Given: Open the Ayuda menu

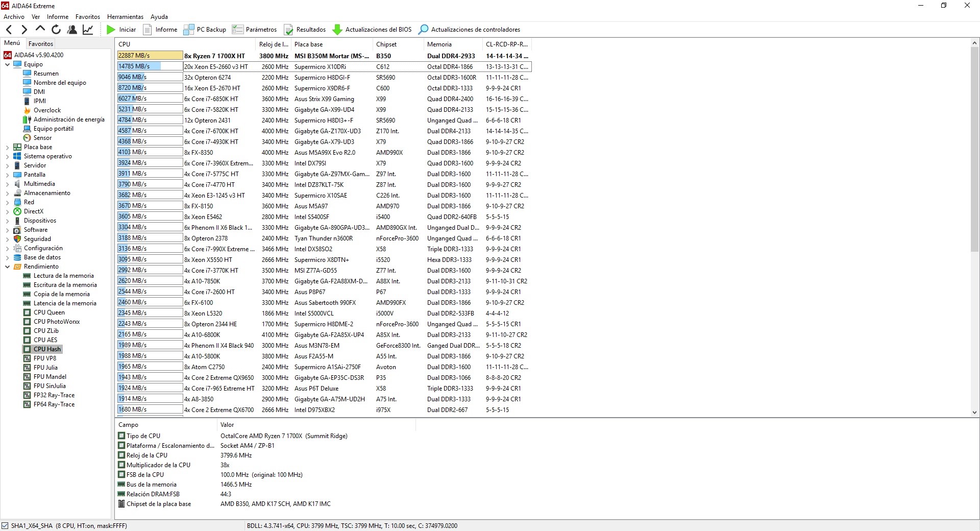Looking at the screenshot, I should tap(159, 17).
